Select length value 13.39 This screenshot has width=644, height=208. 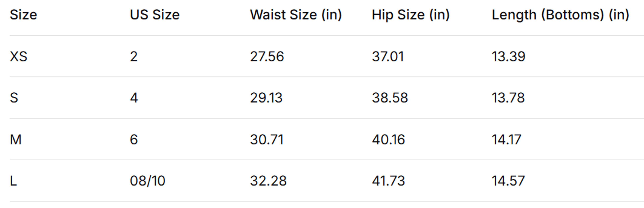point(508,57)
